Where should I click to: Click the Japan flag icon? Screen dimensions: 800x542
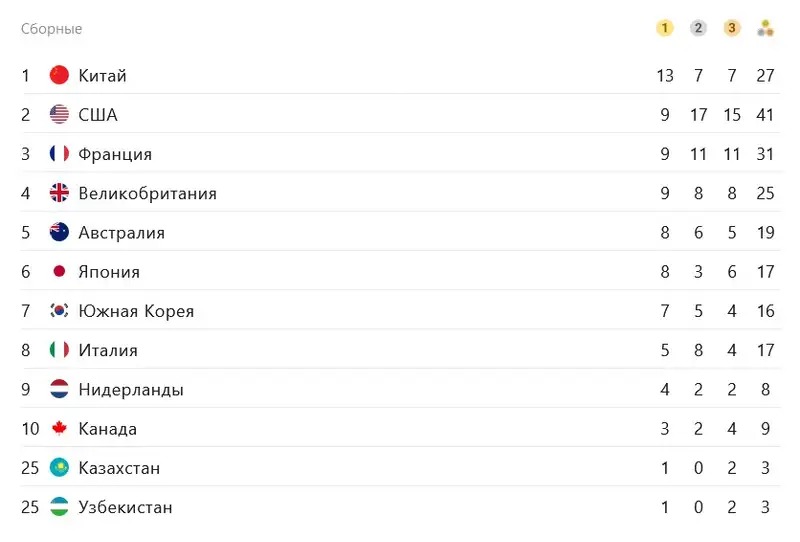(x=59, y=272)
